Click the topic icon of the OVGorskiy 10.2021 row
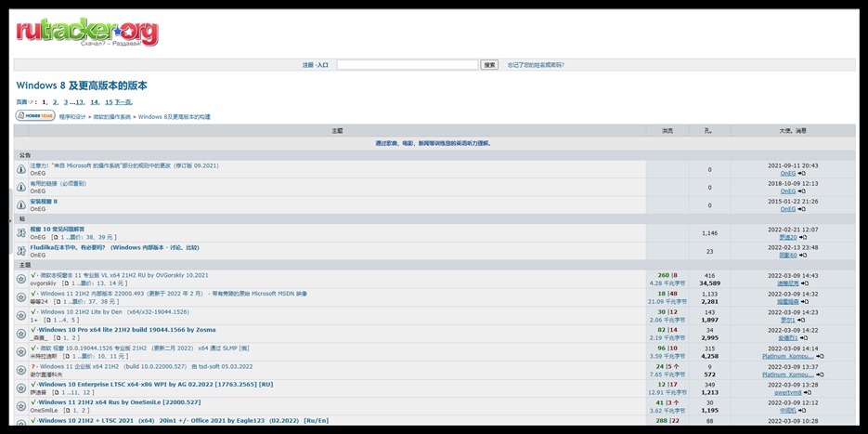The image size is (868, 434). (x=21, y=279)
